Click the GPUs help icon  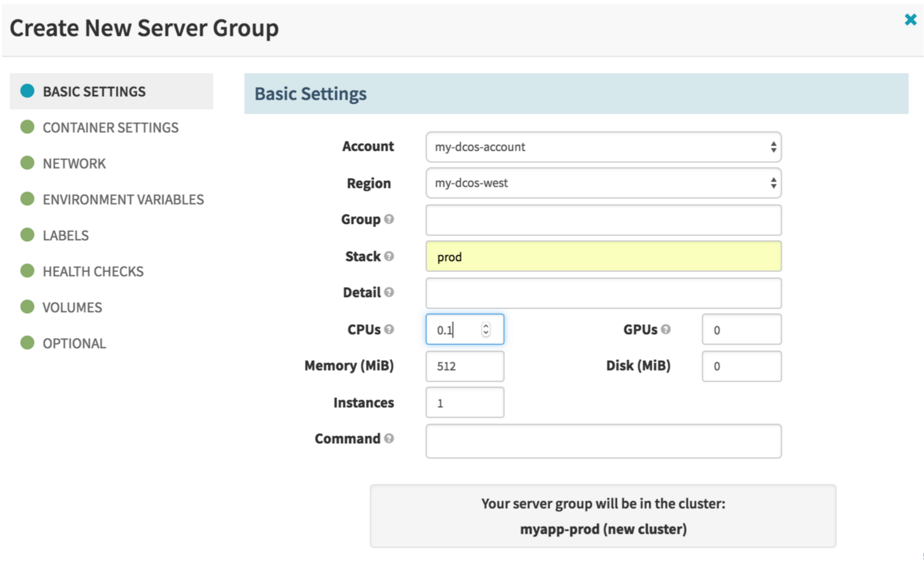666,330
